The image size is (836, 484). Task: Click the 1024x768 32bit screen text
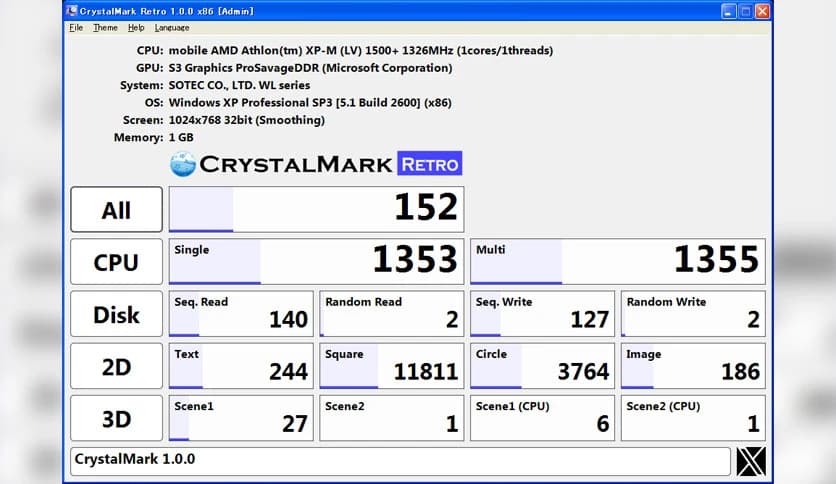coord(247,120)
